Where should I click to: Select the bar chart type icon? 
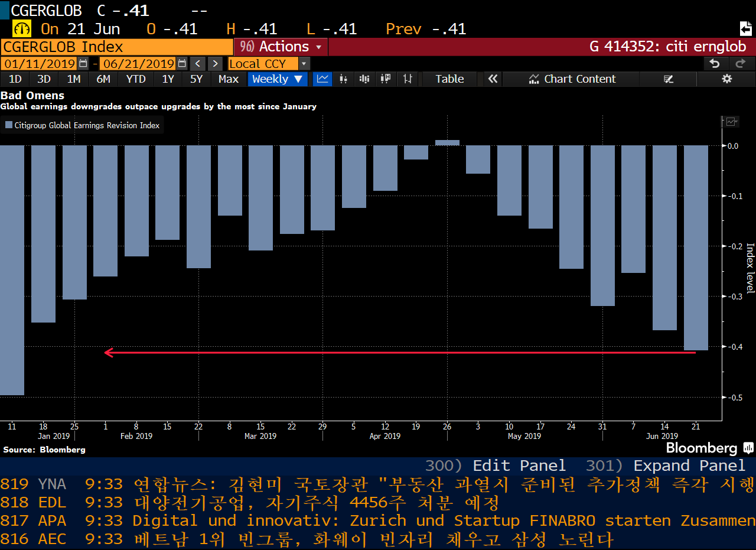364,79
